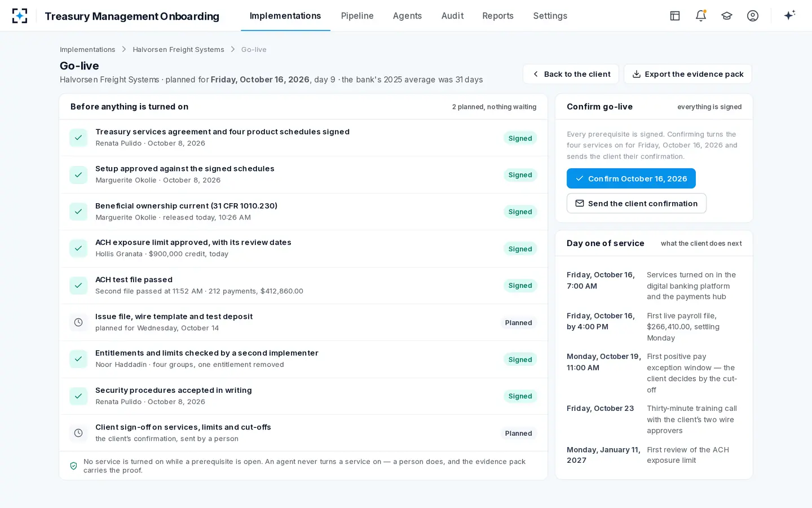Export the evidence pack
Screen dimensions: 812x508
pyautogui.click(x=687, y=74)
